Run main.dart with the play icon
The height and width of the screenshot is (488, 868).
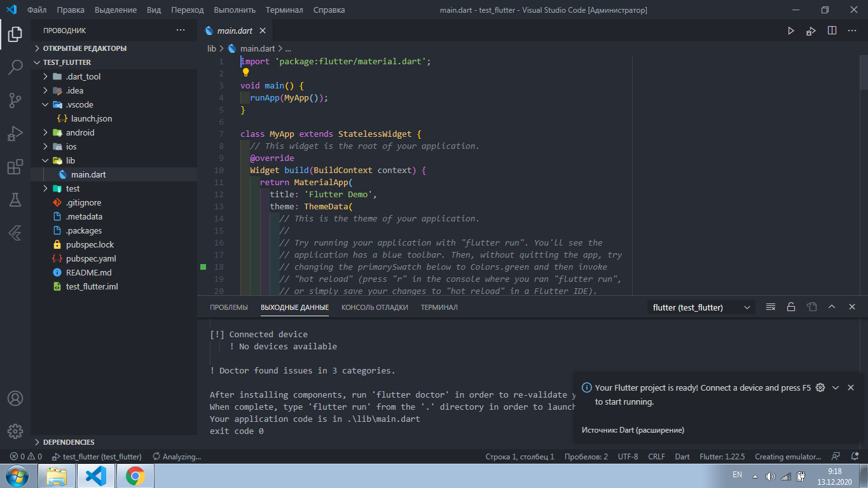point(791,31)
